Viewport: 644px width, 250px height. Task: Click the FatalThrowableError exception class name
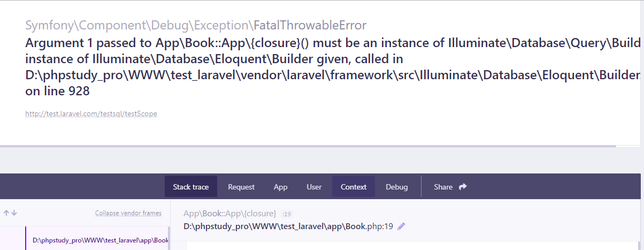[310, 25]
